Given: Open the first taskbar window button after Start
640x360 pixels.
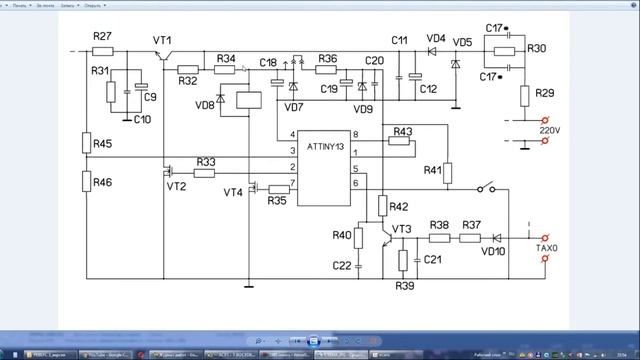Looking at the screenshot, I should click(x=51, y=355).
